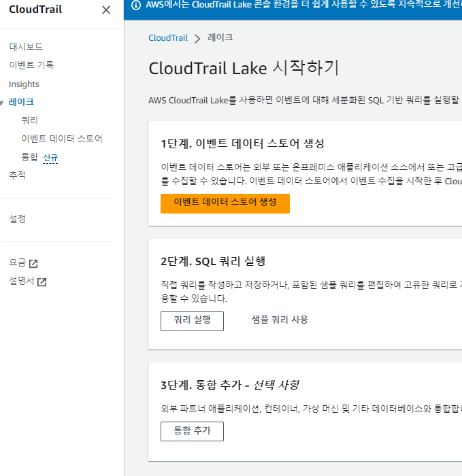
Task: Open Insights in the sidebar
Action: click(x=24, y=84)
